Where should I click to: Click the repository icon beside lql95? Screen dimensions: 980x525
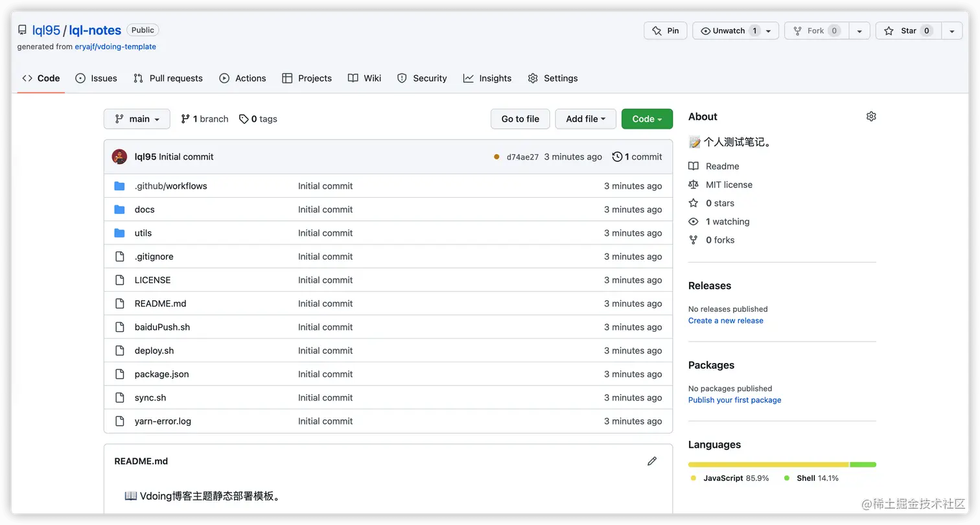coord(22,30)
